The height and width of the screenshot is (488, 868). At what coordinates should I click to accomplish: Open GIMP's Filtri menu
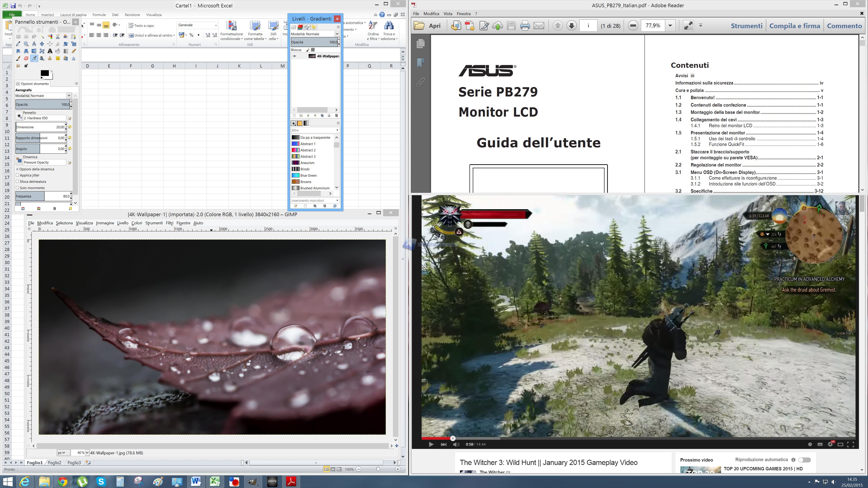(170, 223)
